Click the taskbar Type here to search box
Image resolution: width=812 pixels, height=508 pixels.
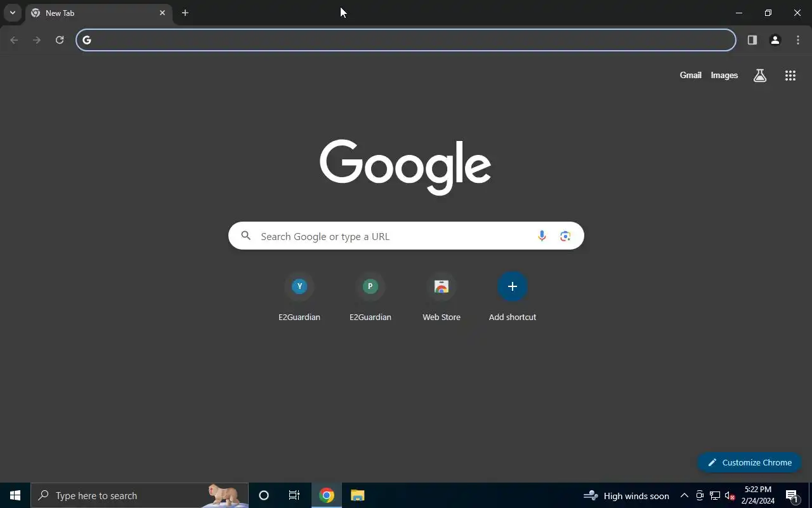coord(140,495)
